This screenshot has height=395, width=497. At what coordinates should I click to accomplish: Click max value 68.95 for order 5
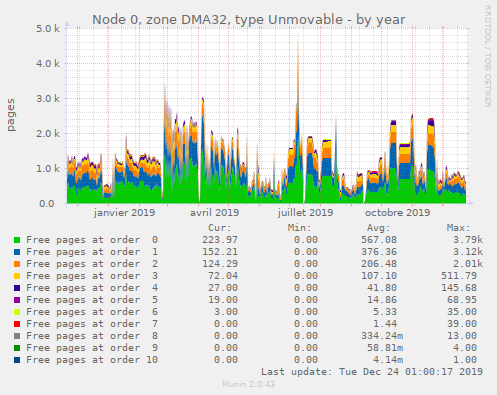click(462, 300)
